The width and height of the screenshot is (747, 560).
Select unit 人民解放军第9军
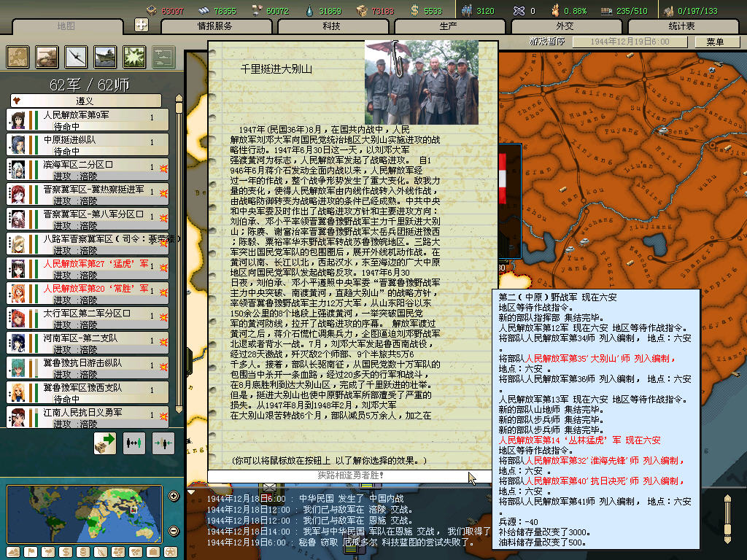pos(88,120)
